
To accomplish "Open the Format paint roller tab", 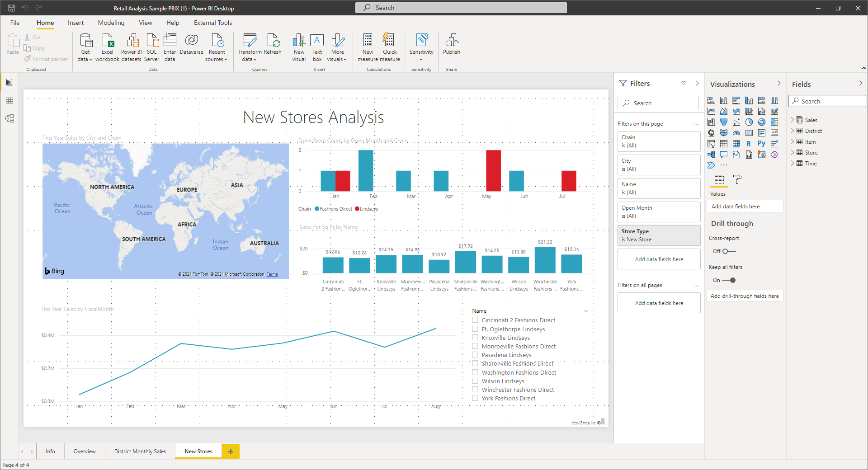I will (x=737, y=179).
